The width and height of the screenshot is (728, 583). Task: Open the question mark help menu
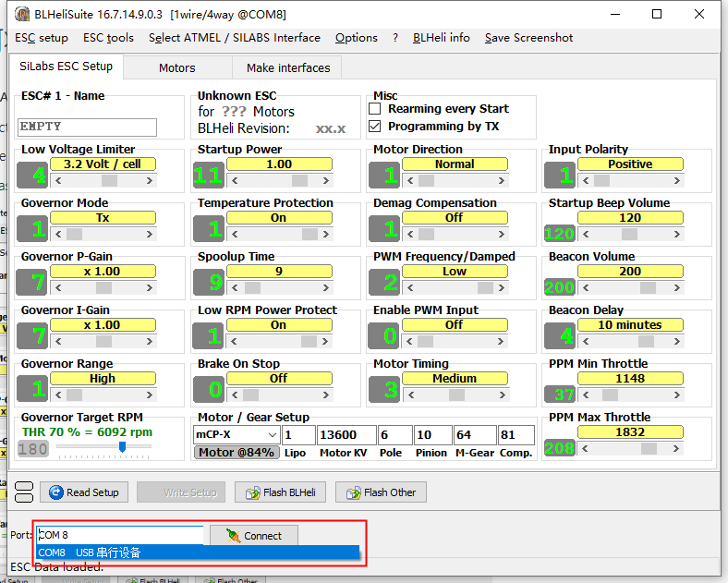pos(395,38)
